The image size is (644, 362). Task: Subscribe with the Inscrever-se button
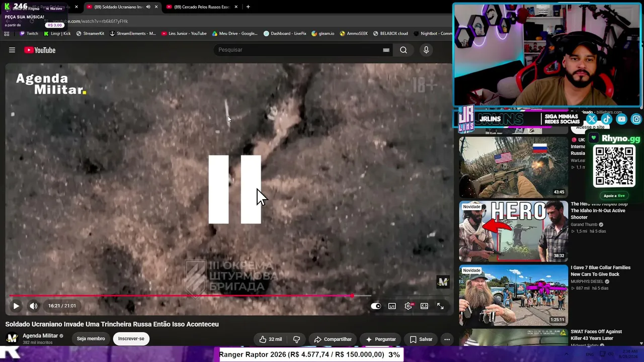pos(131,339)
